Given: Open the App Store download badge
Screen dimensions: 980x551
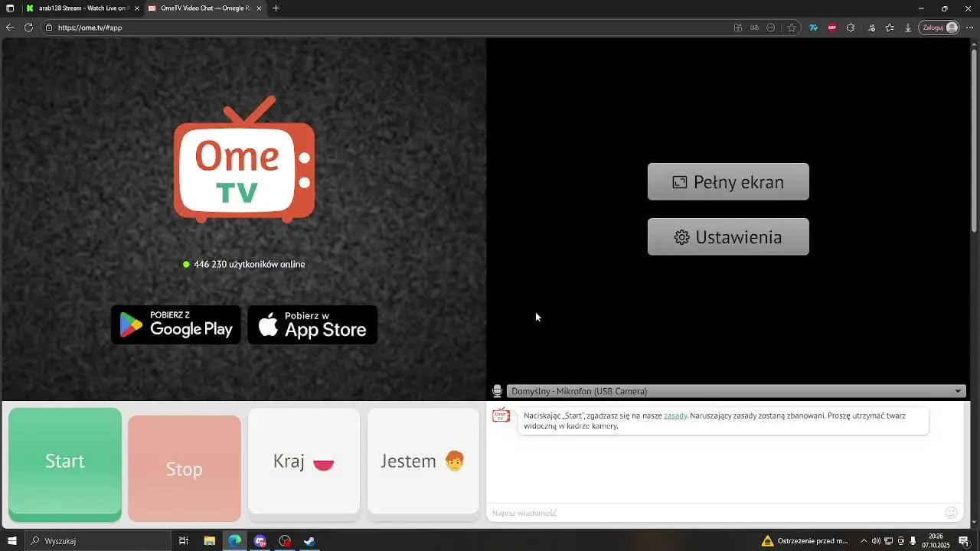Looking at the screenshot, I should coord(312,324).
